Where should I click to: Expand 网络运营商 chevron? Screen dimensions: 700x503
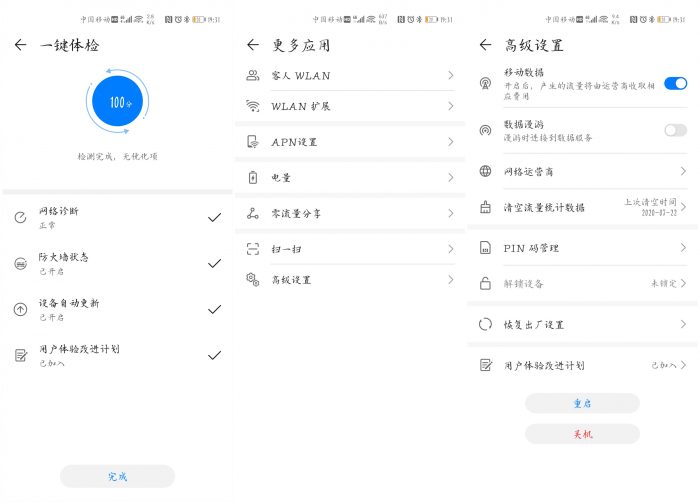click(684, 172)
